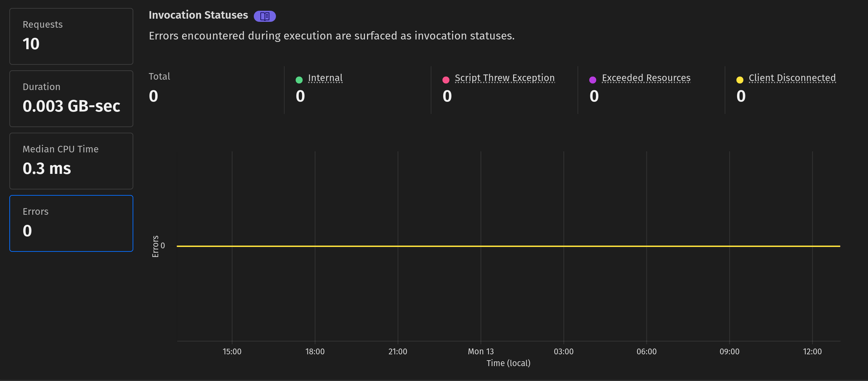The image size is (868, 381).
Task: Select the Errors metric card
Action: click(71, 223)
